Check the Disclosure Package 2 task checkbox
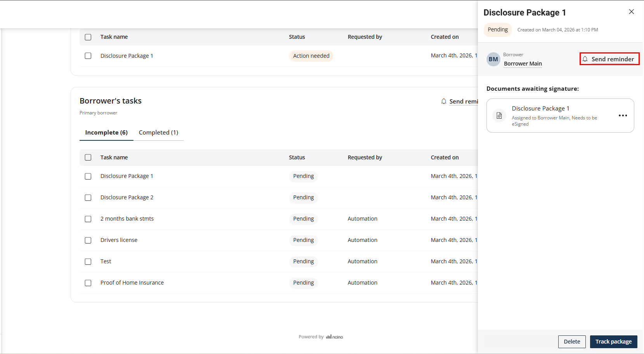Image resolution: width=644 pixels, height=354 pixels. (x=88, y=198)
